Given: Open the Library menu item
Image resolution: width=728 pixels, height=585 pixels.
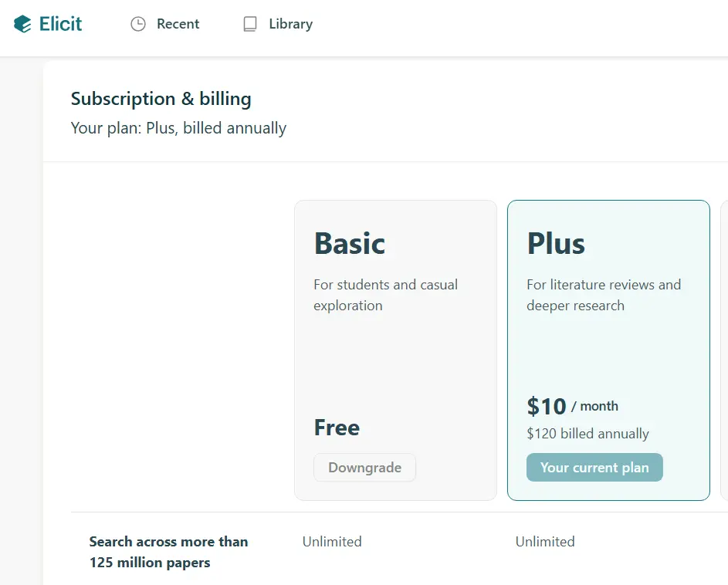Looking at the screenshot, I should 278,24.
